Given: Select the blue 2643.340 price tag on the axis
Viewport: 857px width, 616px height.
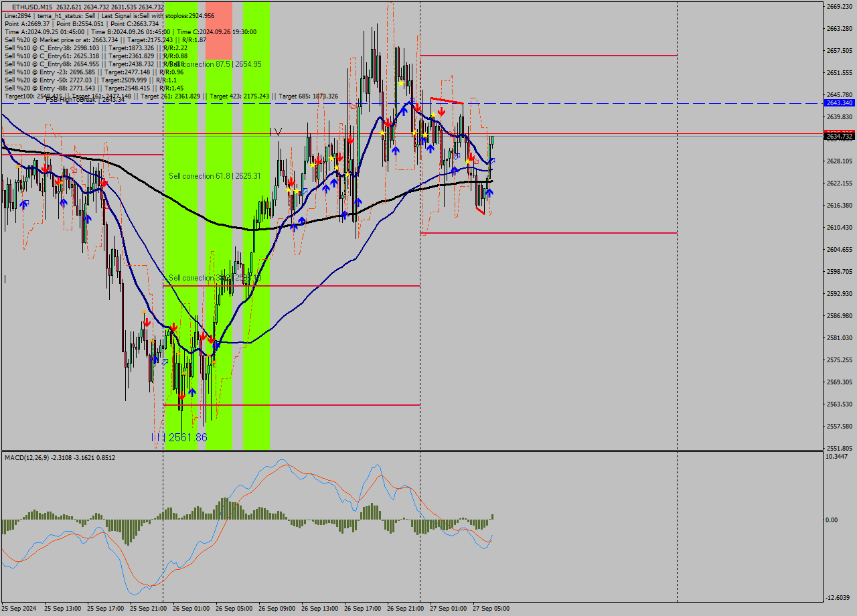Looking at the screenshot, I should click(x=839, y=102).
